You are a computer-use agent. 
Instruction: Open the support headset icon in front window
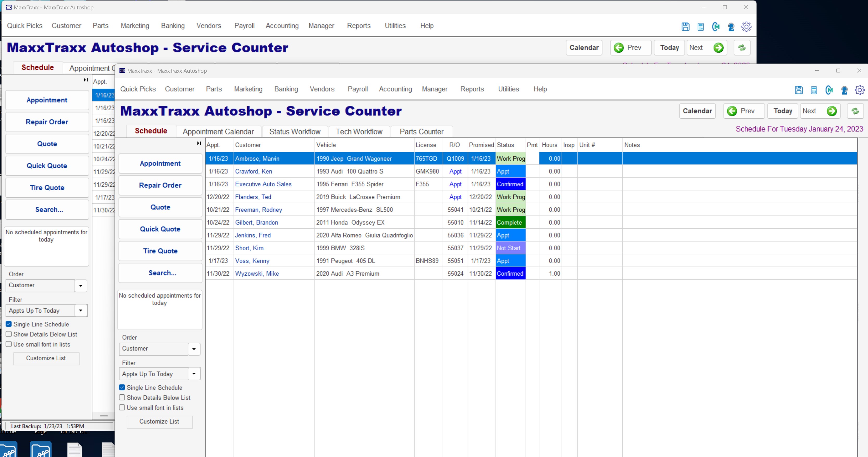click(x=844, y=90)
